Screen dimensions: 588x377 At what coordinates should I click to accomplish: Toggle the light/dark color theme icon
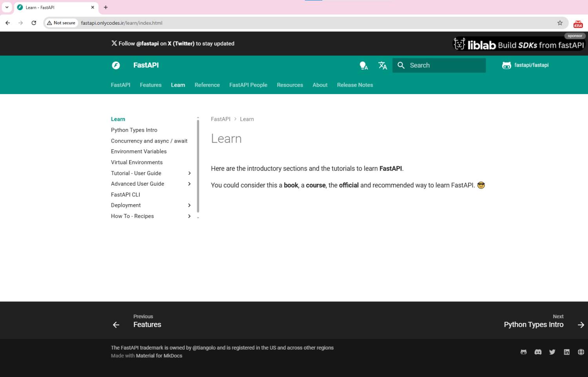coord(363,65)
